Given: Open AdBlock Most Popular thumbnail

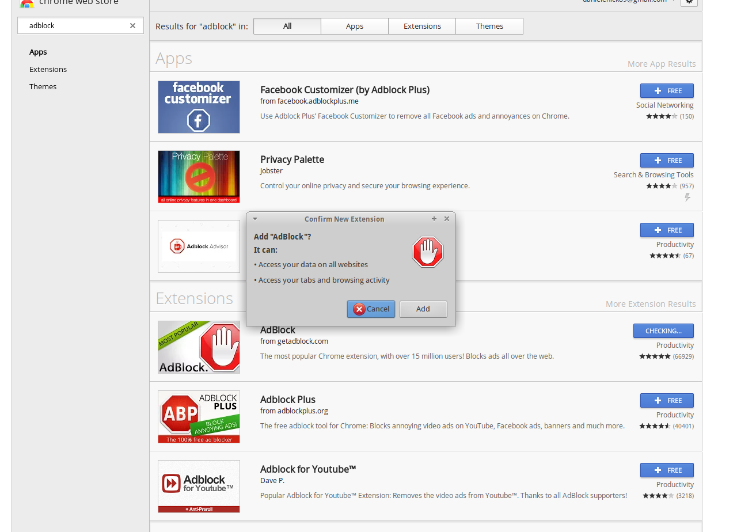Looking at the screenshot, I should (199, 347).
